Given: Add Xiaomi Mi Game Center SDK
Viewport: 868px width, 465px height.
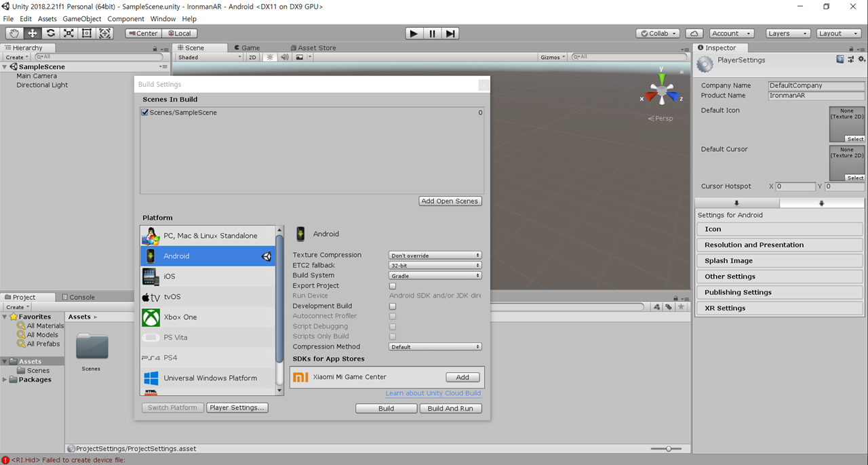Looking at the screenshot, I should pos(462,378).
